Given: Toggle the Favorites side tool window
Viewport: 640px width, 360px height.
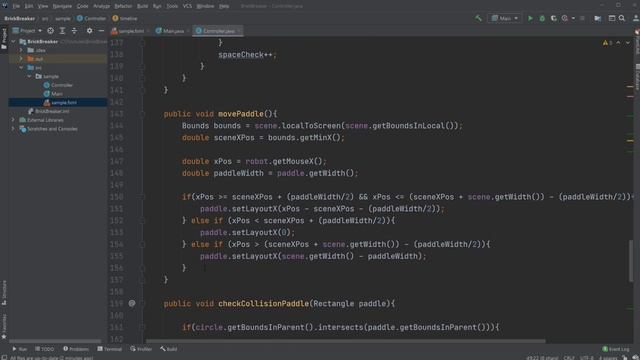Looking at the screenshot, I should (4, 327).
